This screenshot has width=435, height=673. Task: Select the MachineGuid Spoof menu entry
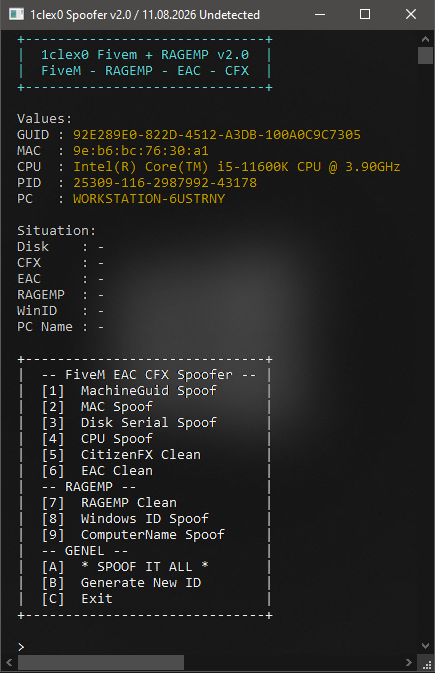(x=129, y=391)
